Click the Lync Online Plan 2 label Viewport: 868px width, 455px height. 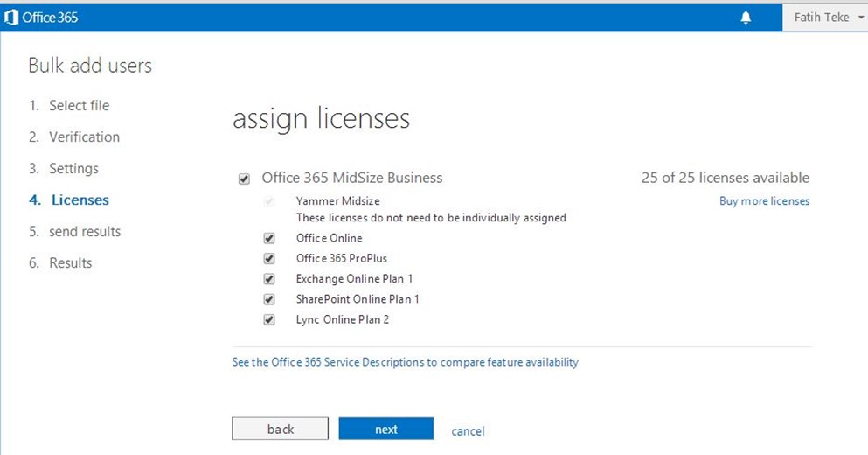[x=343, y=319]
